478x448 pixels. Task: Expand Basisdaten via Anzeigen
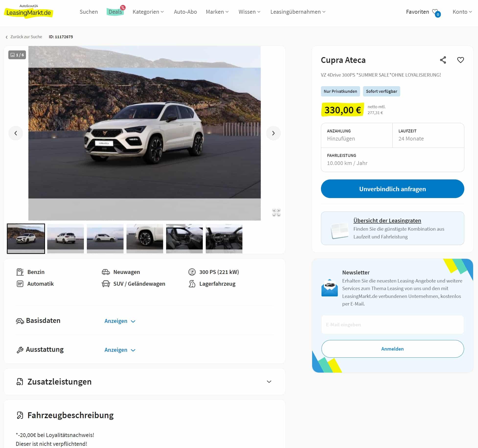click(120, 321)
